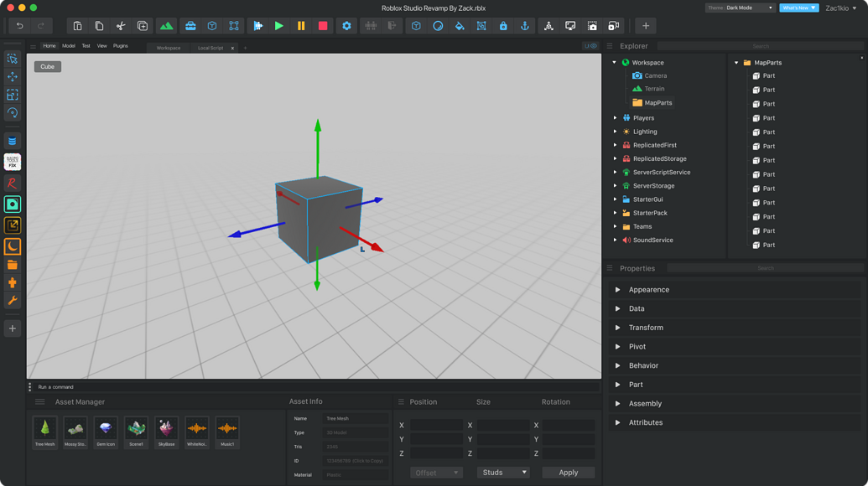868x486 pixels.
Task: Switch to the Model tab
Action: tap(68, 46)
